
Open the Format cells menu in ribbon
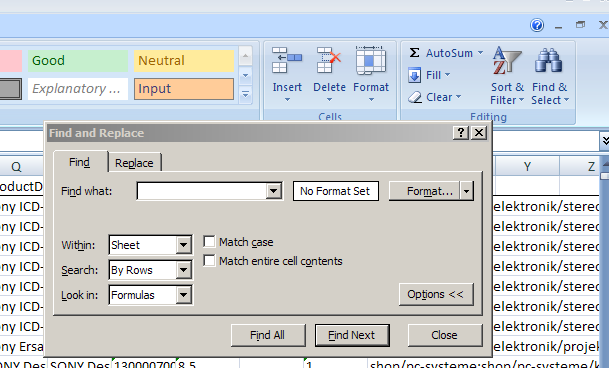click(x=371, y=75)
